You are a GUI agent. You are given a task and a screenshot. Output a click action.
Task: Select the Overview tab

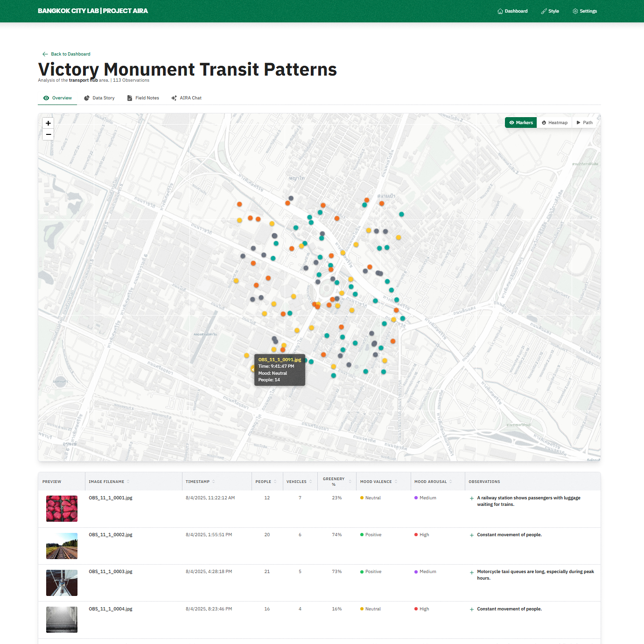57,98
